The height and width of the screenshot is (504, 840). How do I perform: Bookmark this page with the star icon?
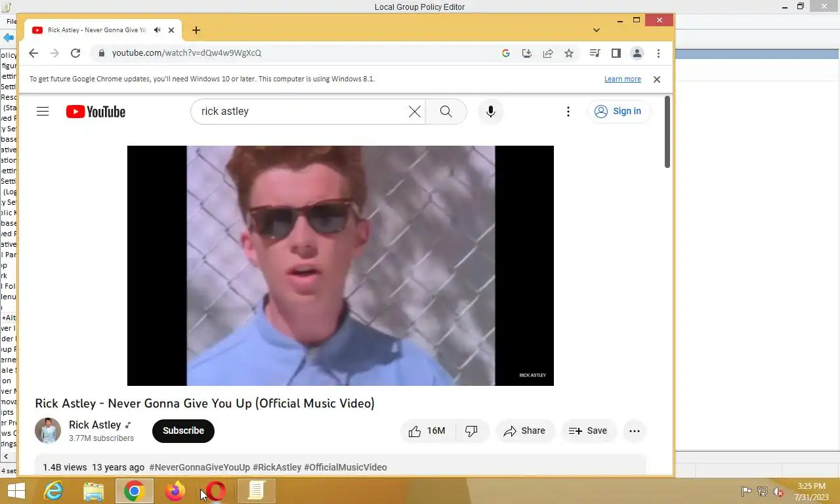pos(569,53)
